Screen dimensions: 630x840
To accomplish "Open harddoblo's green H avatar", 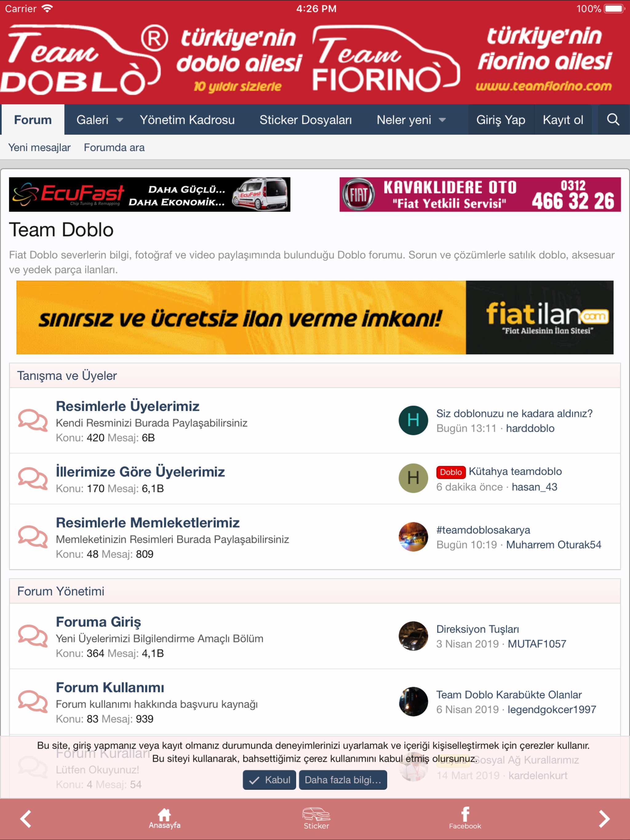I will 413,420.
